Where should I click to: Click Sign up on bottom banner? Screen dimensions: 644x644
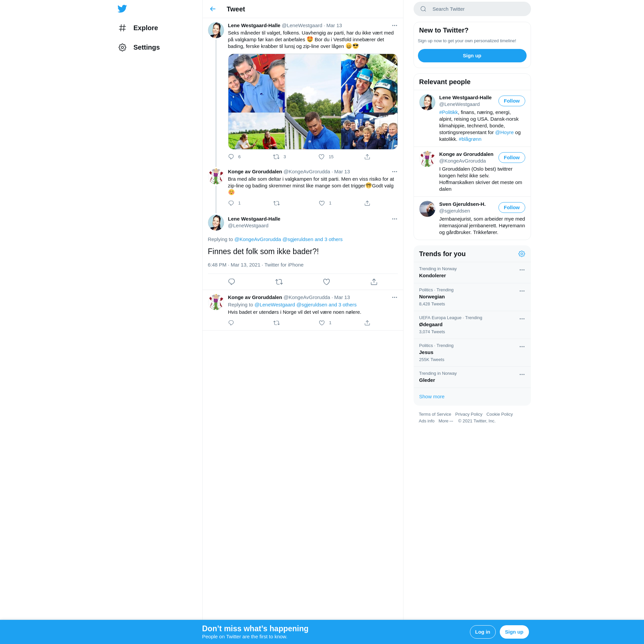(x=514, y=632)
